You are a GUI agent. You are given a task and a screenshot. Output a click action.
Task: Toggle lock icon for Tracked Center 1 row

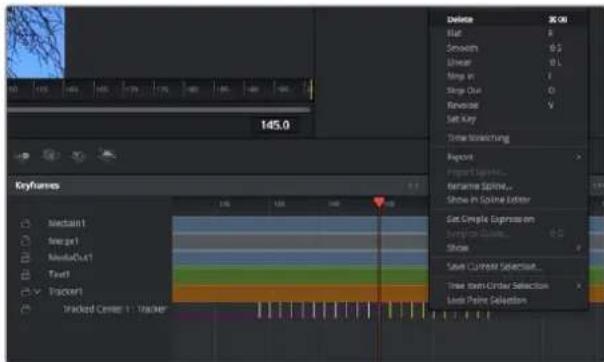25,308
